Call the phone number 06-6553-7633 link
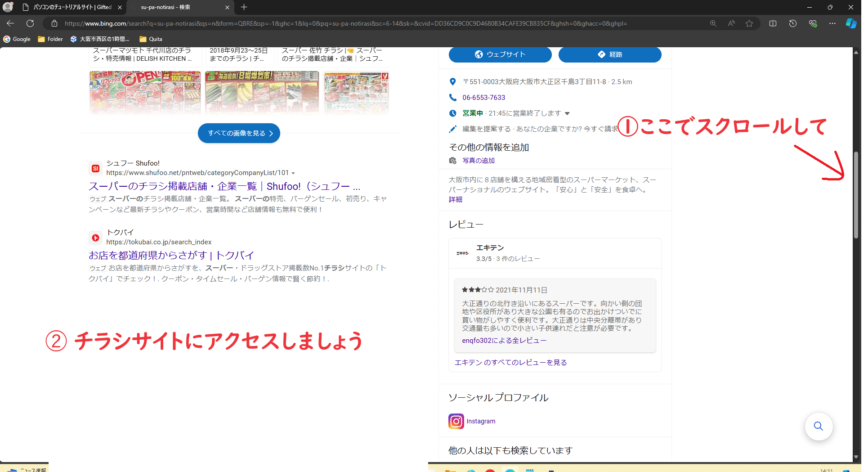Image resolution: width=868 pixels, height=472 pixels. coord(484,98)
